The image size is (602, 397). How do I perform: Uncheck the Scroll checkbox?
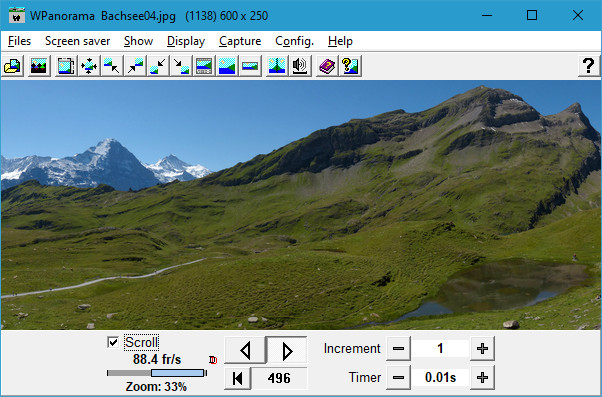(113, 342)
